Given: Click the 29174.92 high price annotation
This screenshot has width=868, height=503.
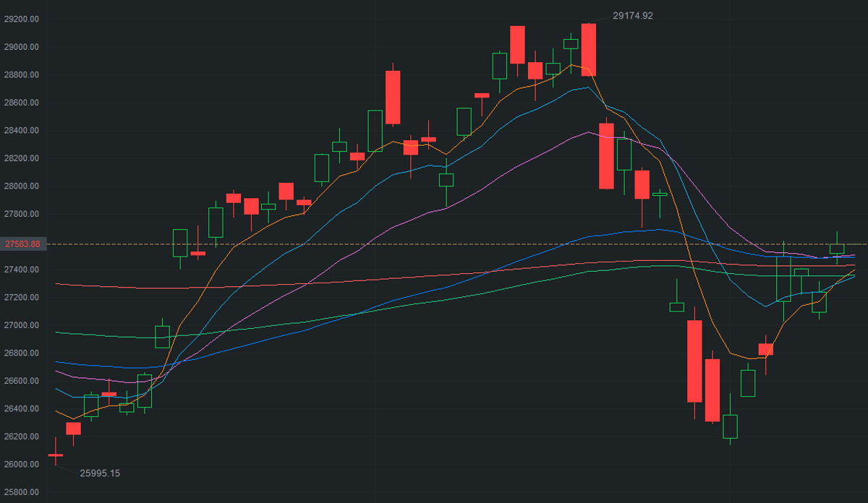Looking at the screenshot, I should point(633,15).
